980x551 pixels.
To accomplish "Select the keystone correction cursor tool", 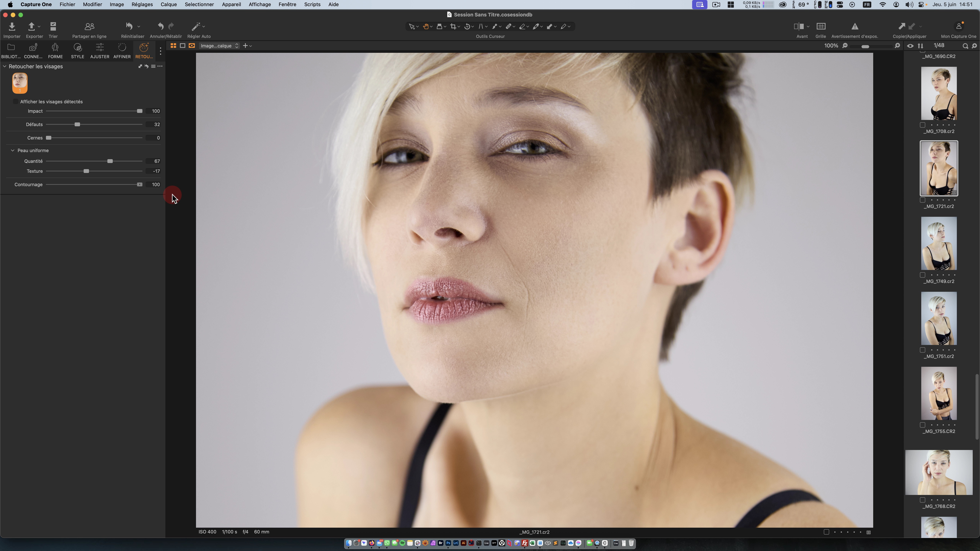I will pos(481,26).
